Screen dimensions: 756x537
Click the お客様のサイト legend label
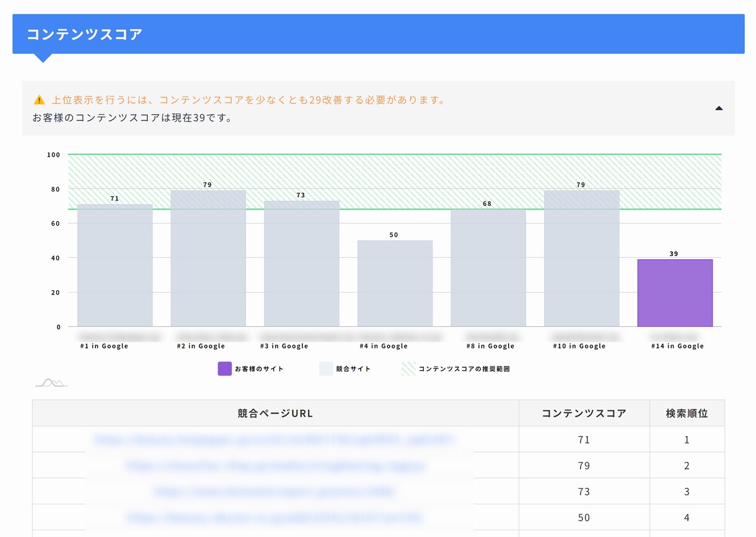pos(259,369)
